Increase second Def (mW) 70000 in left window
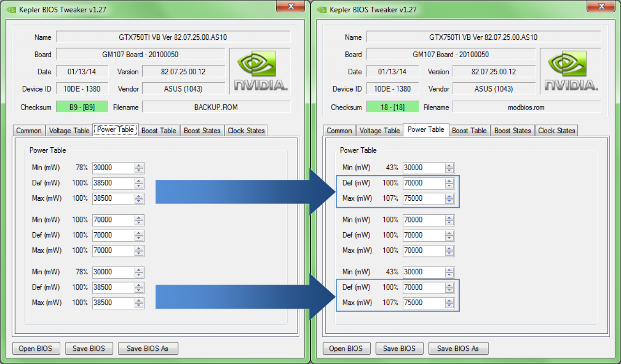The height and width of the screenshot is (364, 621). (139, 233)
